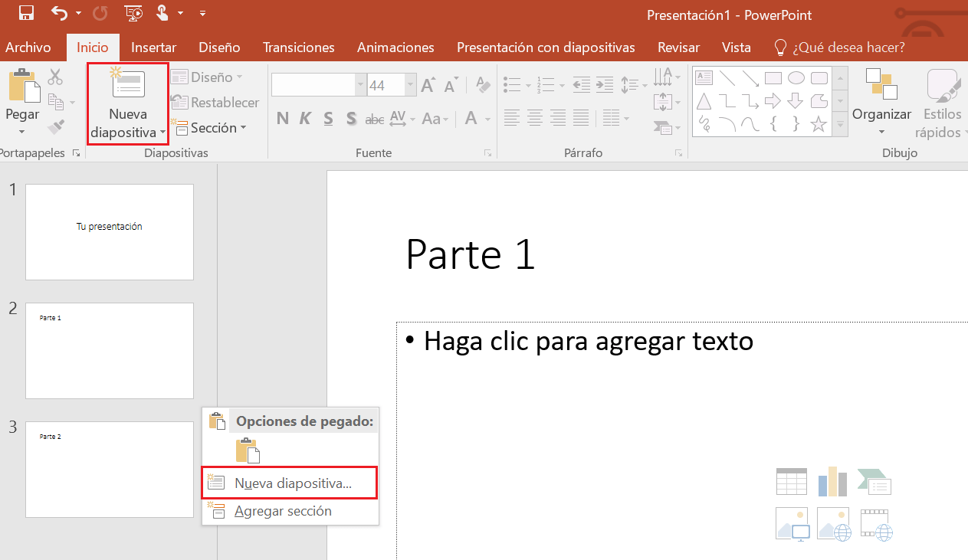Viewport: 968px width, 560px height.
Task: Click the decrease list level icon
Action: [x=582, y=84]
